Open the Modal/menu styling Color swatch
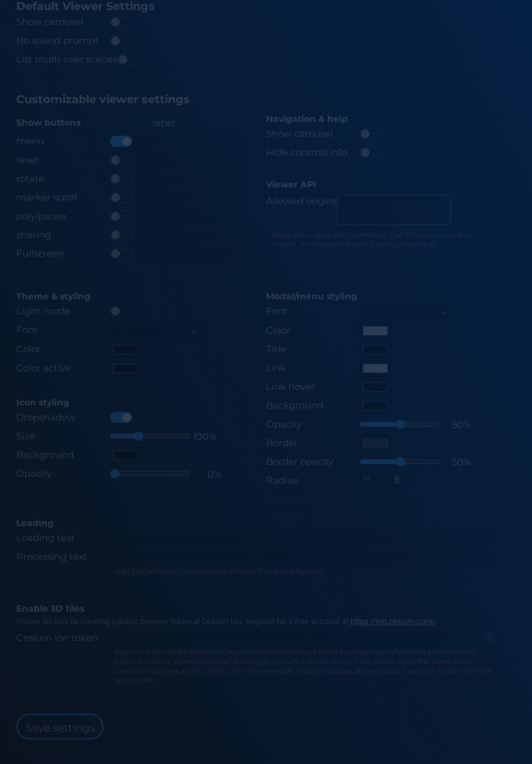This screenshot has width=532, height=764. (375, 330)
